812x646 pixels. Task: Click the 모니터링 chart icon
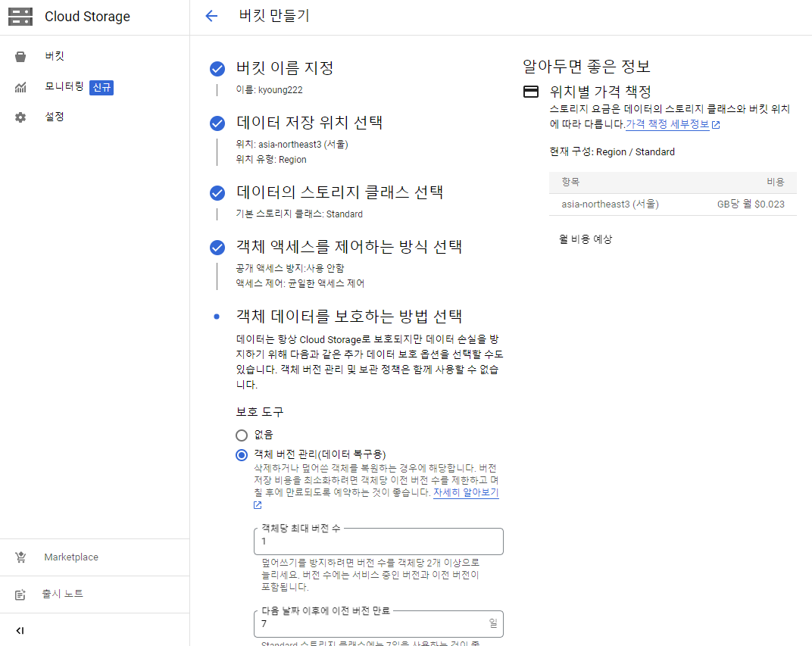coord(20,87)
